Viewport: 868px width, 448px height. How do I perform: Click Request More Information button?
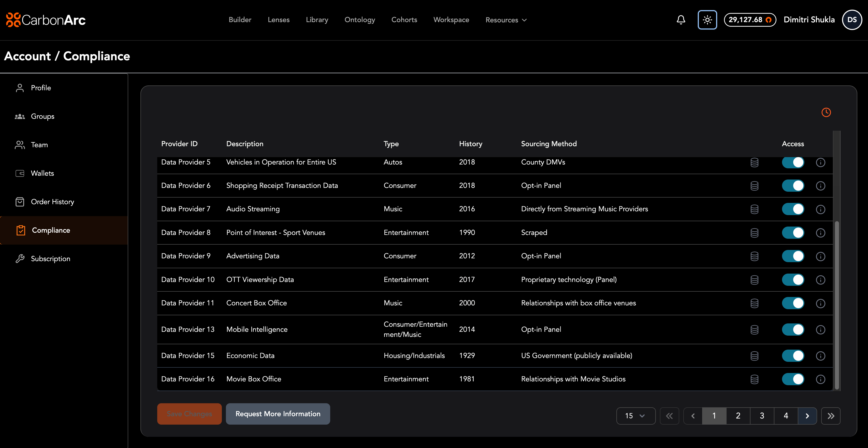click(x=278, y=414)
